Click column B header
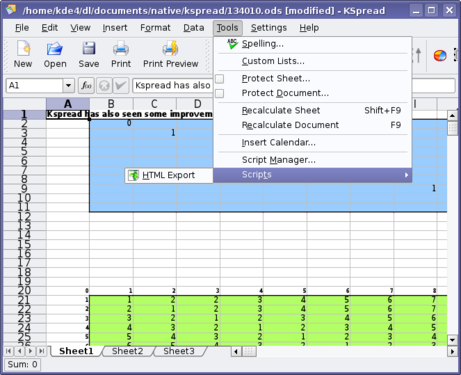461x375 pixels. 111,104
